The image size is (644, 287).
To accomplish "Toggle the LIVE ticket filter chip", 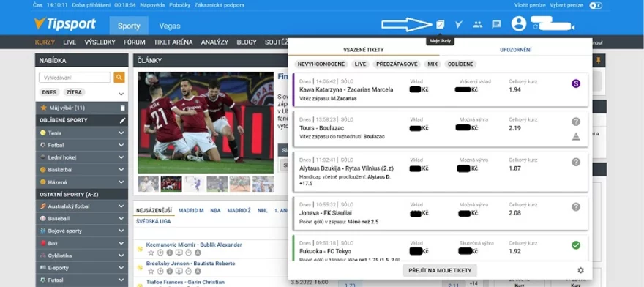I will click(x=360, y=64).
